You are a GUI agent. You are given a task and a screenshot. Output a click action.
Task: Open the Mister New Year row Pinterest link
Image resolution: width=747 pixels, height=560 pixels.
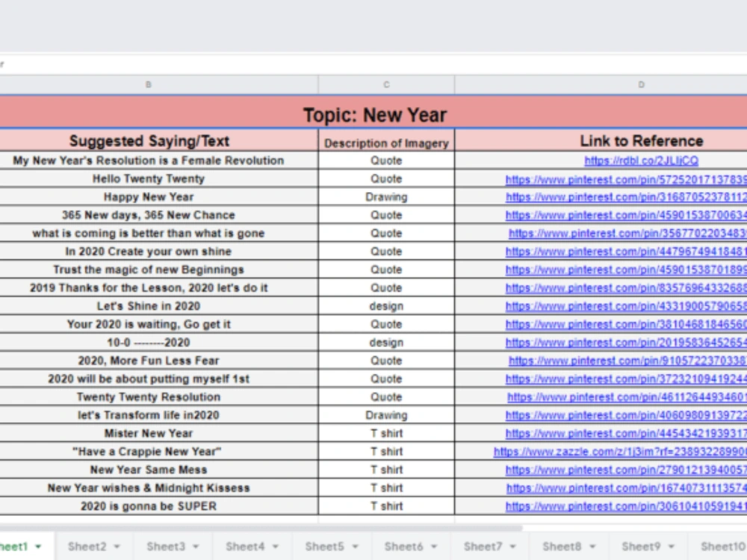coord(626,434)
